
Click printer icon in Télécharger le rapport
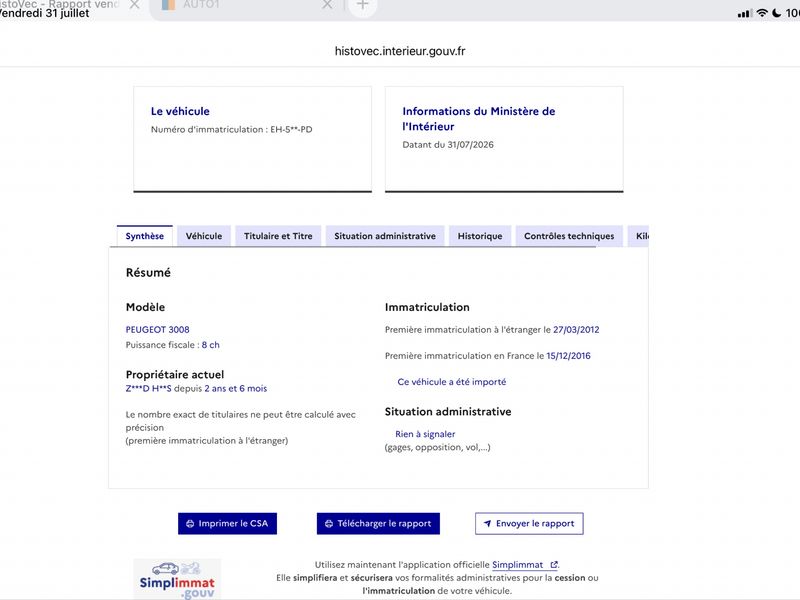pos(329,523)
